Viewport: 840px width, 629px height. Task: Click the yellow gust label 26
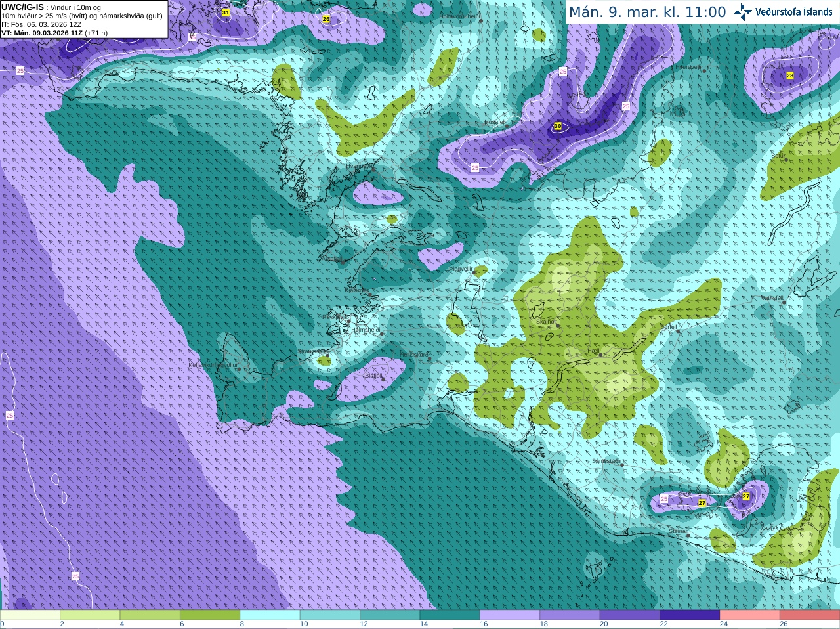[x=326, y=19]
